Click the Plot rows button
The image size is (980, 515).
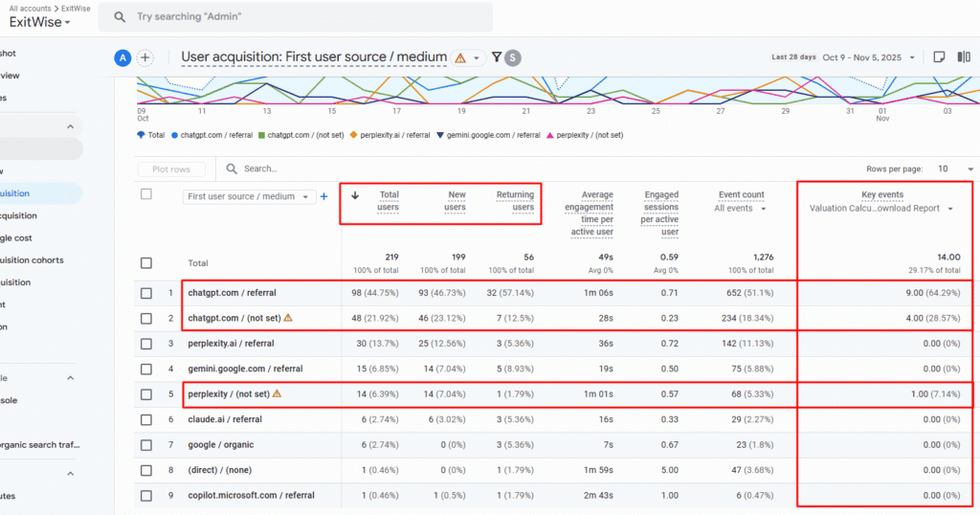click(x=172, y=169)
